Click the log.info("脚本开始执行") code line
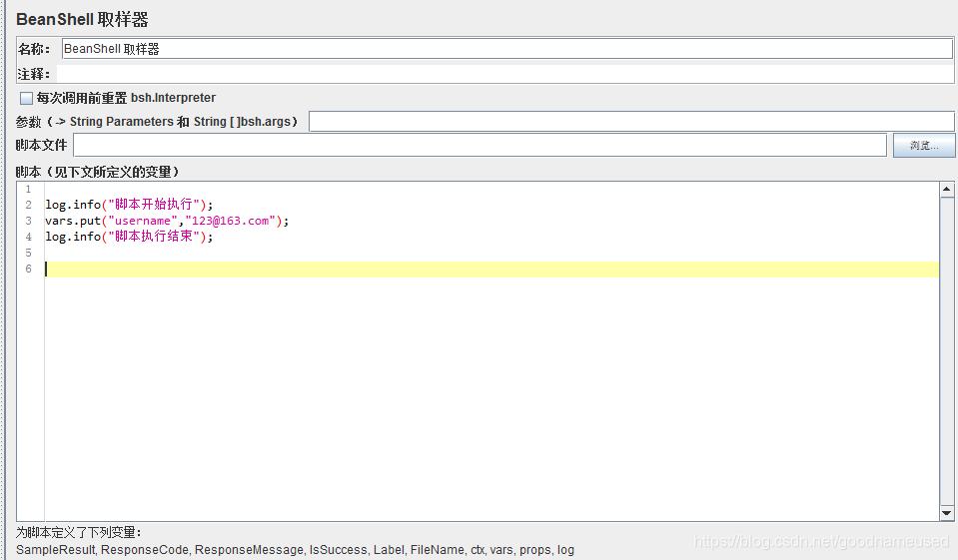 [x=129, y=205]
